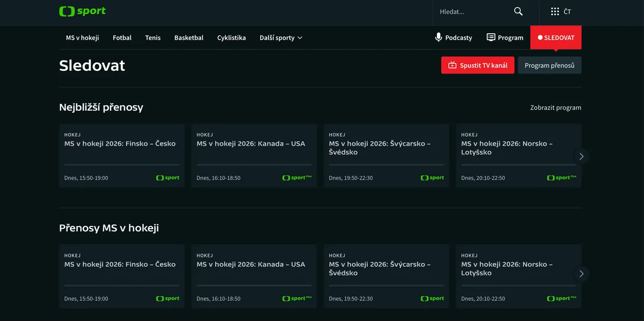
Task: Click 'Dnes, 15:50-19:00' under Přenosy MS v hokeji
Action: click(86, 298)
